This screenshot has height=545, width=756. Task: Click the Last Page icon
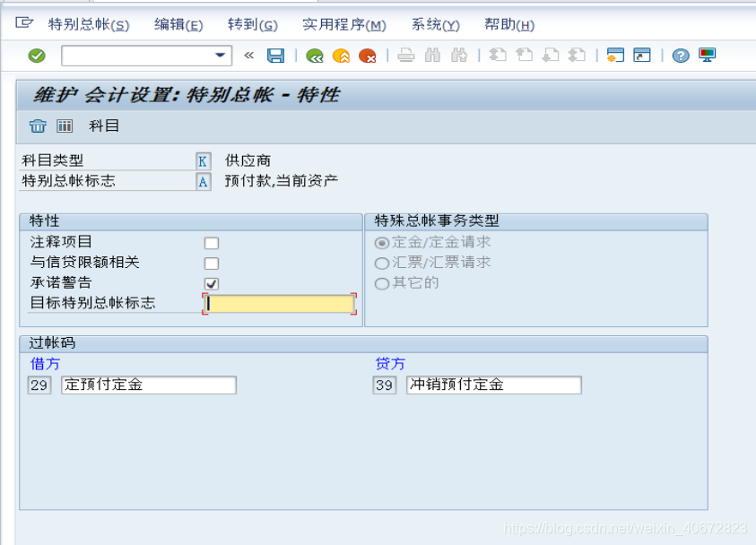click(577, 56)
